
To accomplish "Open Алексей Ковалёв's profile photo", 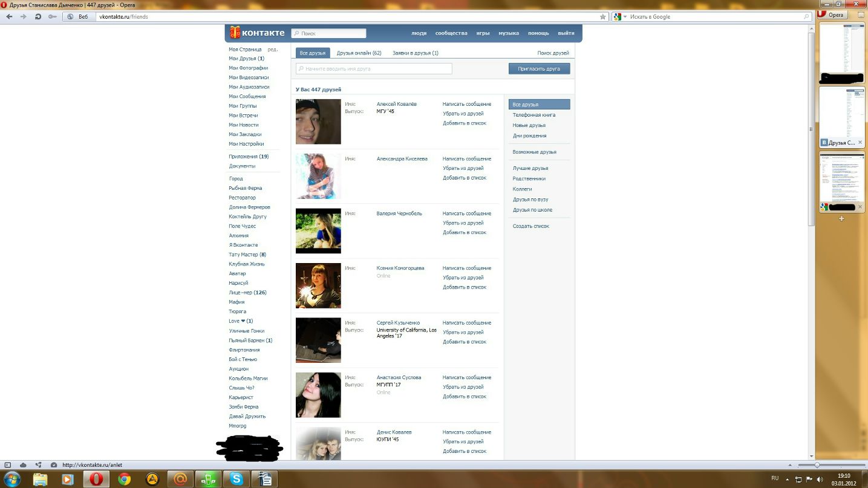I will pyautogui.click(x=318, y=122).
